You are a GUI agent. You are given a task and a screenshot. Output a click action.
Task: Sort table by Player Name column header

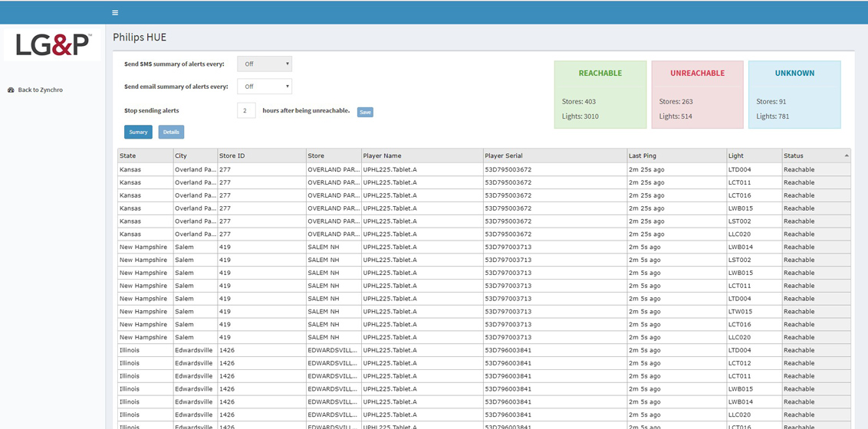click(x=422, y=156)
